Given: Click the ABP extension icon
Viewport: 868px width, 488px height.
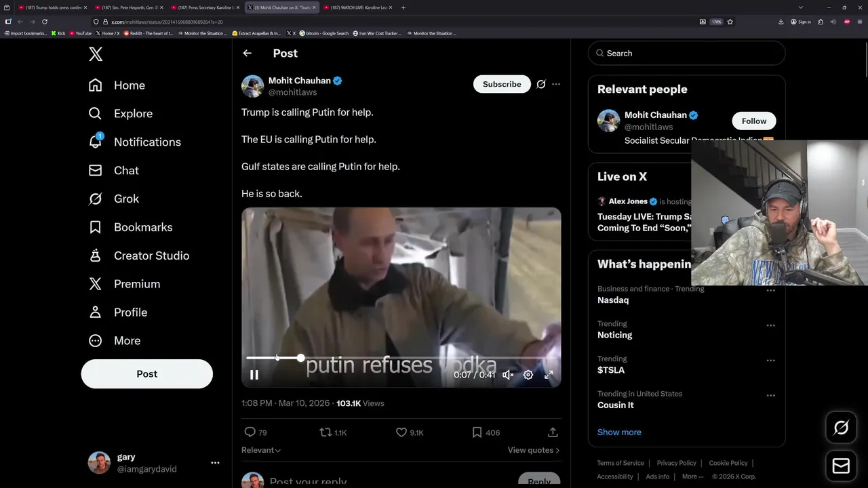Looking at the screenshot, I should (x=847, y=22).
